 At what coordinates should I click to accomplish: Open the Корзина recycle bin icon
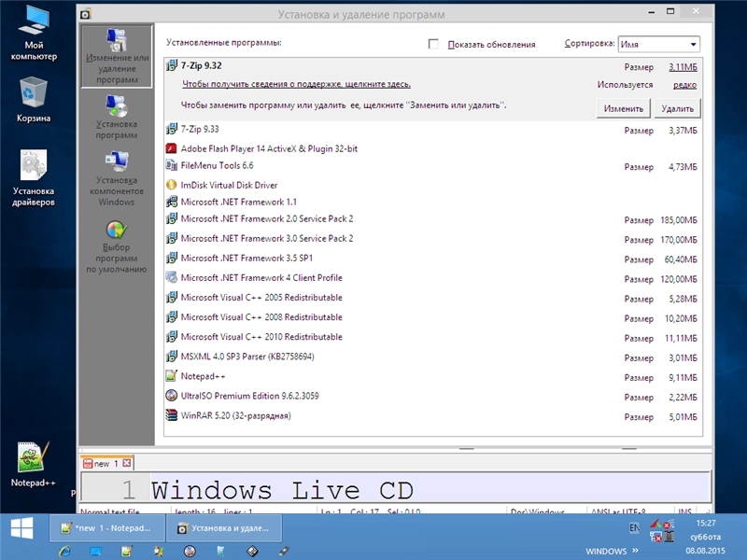click(x=34, y=100)
